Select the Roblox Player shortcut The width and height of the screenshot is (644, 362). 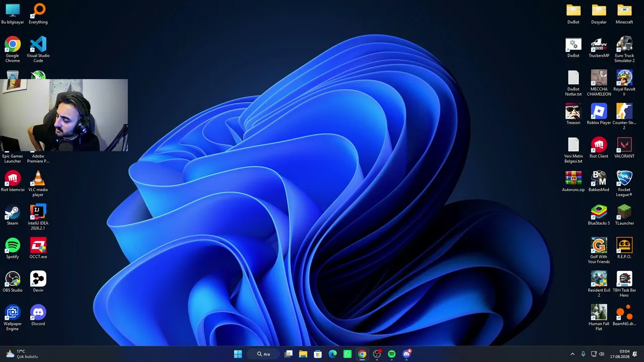coord(599,115)
